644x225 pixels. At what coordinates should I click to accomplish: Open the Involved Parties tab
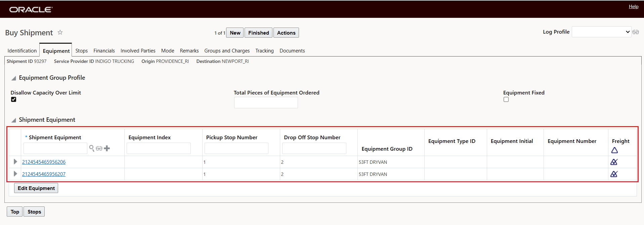(x=138, y=51)
